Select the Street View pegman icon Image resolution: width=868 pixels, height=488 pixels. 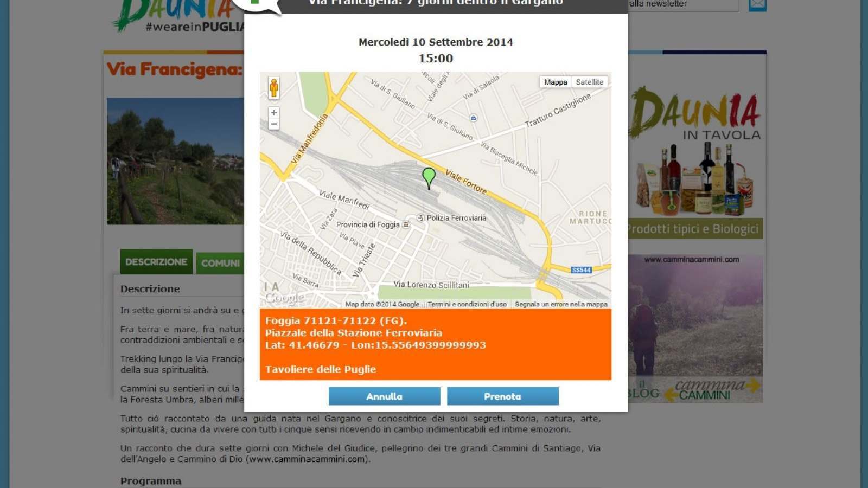[274, 88]
